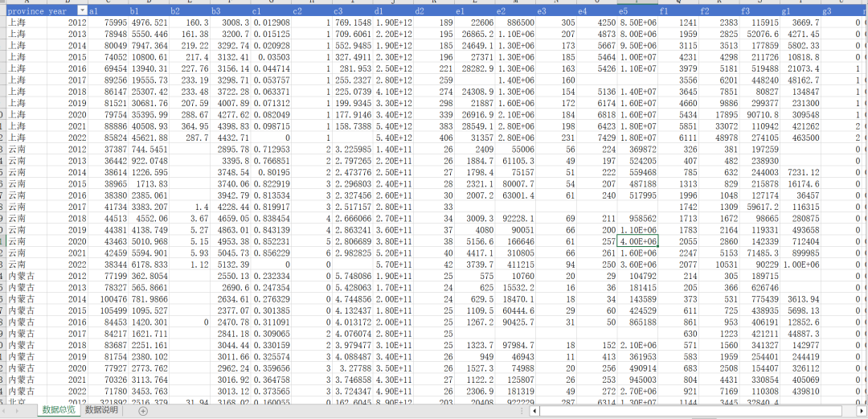The height and width of the screenshot is (419, 868).
Task: Select the cell containing 160.3
Action: (x=190, y=23)
